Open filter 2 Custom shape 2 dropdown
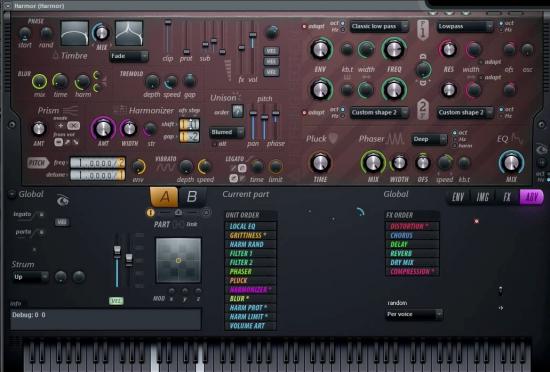550x372 pixels. [x=379, y=113]
